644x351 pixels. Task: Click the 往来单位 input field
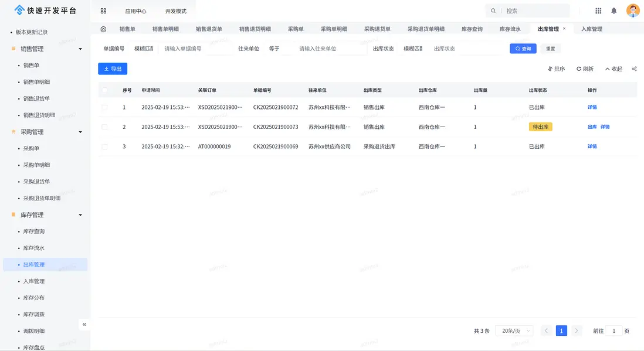(331, 49)
